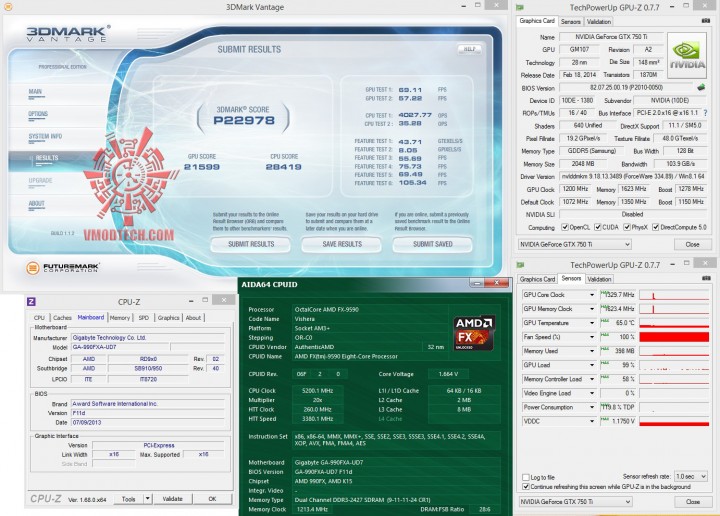Screen dimensions: 720x516
Task: Click the Bus Interface question mark icon
Action: (705, 112)
